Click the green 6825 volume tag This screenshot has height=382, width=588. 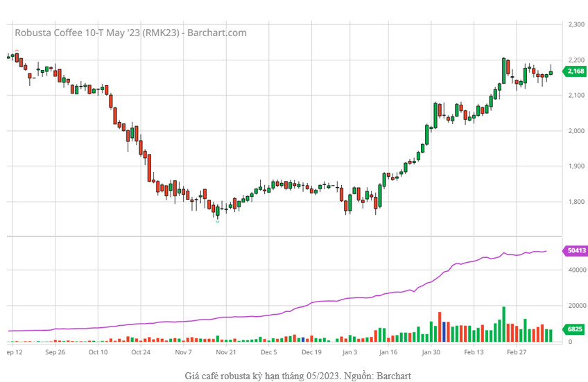[x=575, y=329]
